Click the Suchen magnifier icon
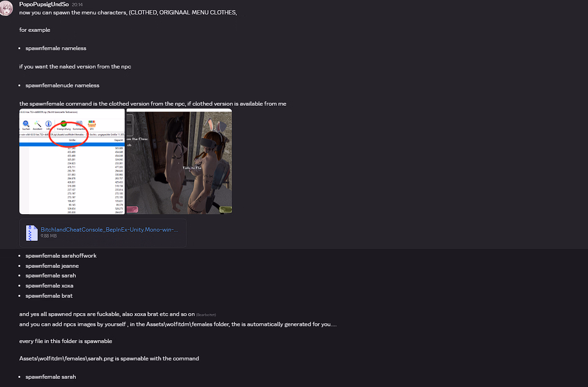Screen dimensions: 588x387 pyautogui.click(x=26, y=125)
